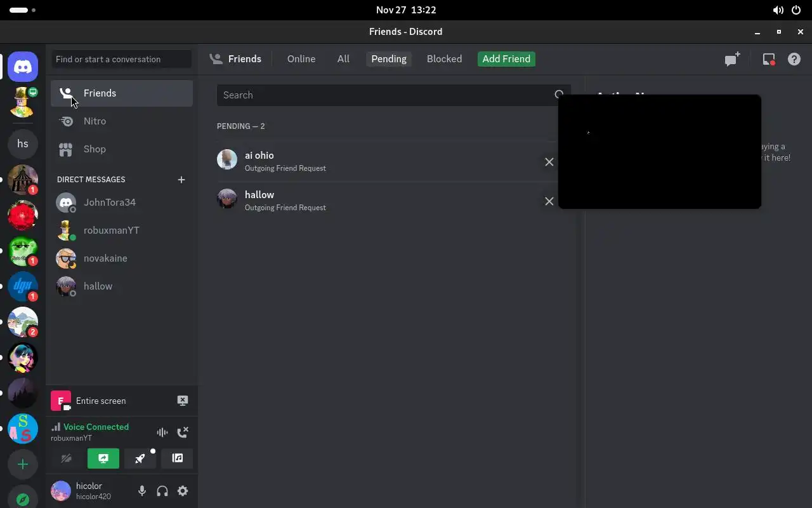Open noise suppression waveform icon
Image resolution: width=812 pixels, height=508 pixels.
pyautogui.click(x=162, y=432)
